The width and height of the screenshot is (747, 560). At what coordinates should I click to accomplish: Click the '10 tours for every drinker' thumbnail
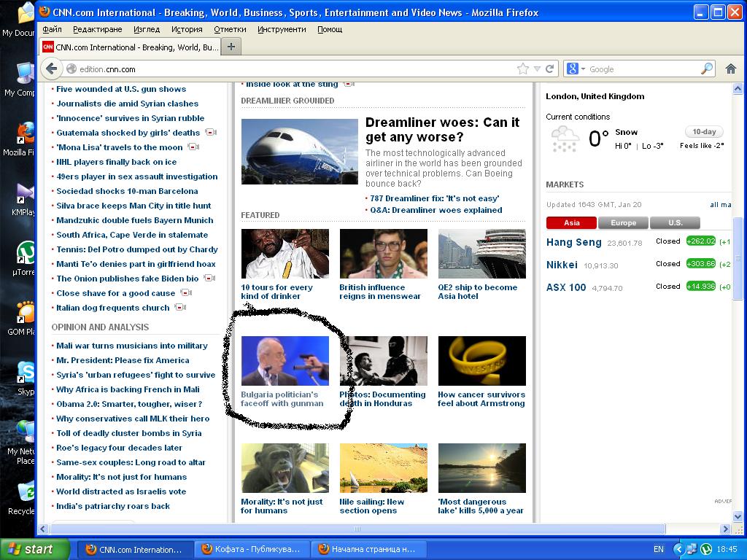pos(285,253)
